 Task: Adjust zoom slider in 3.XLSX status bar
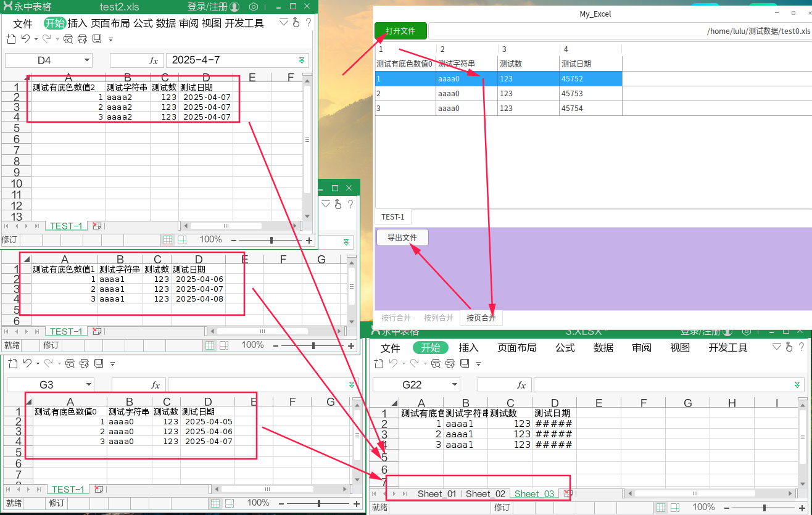(764, 508)
